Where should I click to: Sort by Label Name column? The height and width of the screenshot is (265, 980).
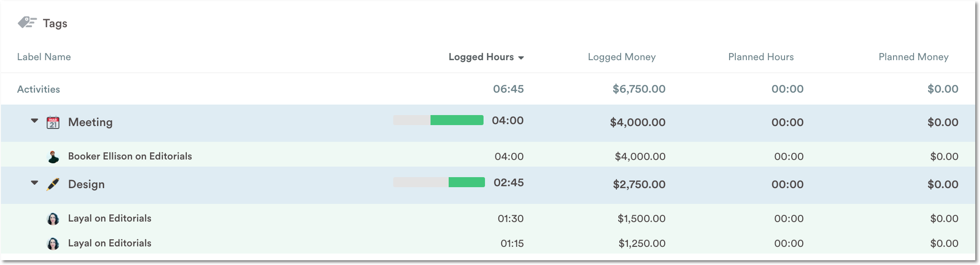pyautogui.click(x=44, y=57)
